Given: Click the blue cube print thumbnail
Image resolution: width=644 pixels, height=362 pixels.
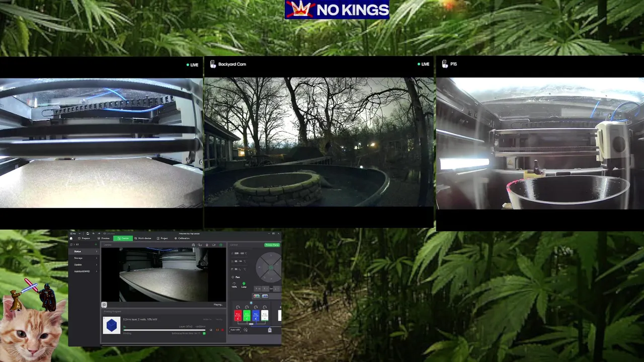Looking at the screenshot, I should tap(112, 325).
